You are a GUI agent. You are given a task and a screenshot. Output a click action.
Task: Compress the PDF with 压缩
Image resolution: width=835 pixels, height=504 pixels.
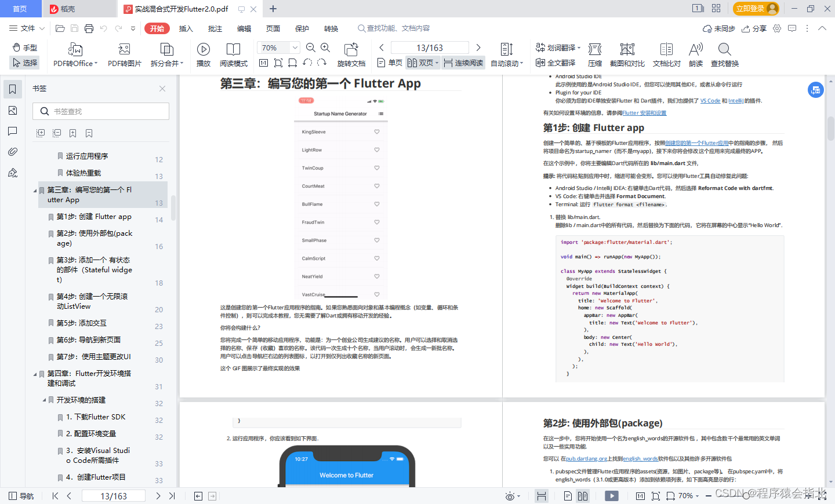point(594,55)
